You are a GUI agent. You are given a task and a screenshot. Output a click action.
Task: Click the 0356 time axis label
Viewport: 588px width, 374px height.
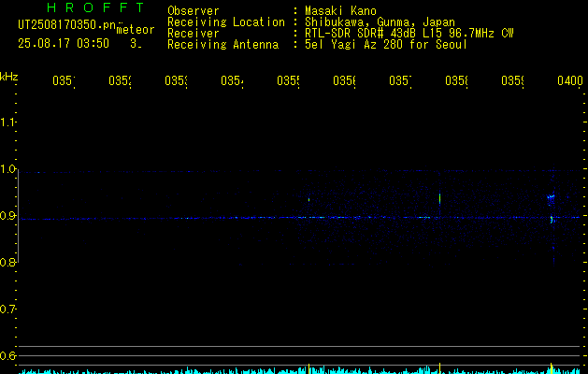[344, 80]
